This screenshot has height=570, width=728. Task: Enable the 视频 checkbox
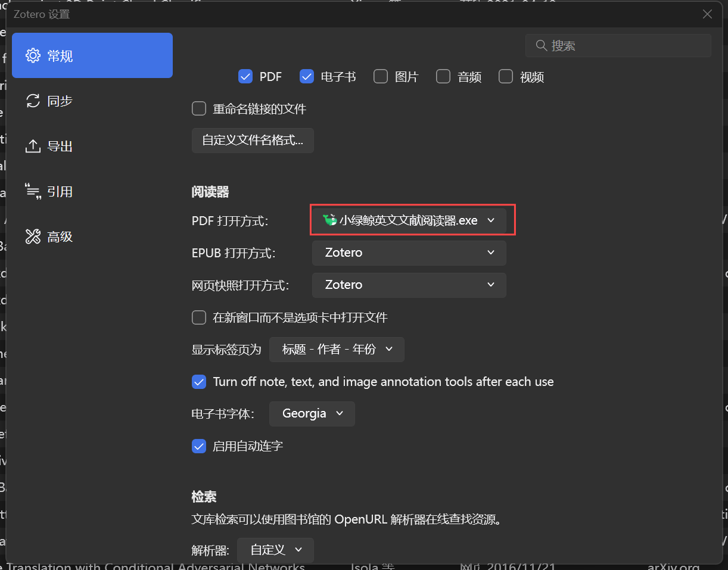[x=506, y=76]
